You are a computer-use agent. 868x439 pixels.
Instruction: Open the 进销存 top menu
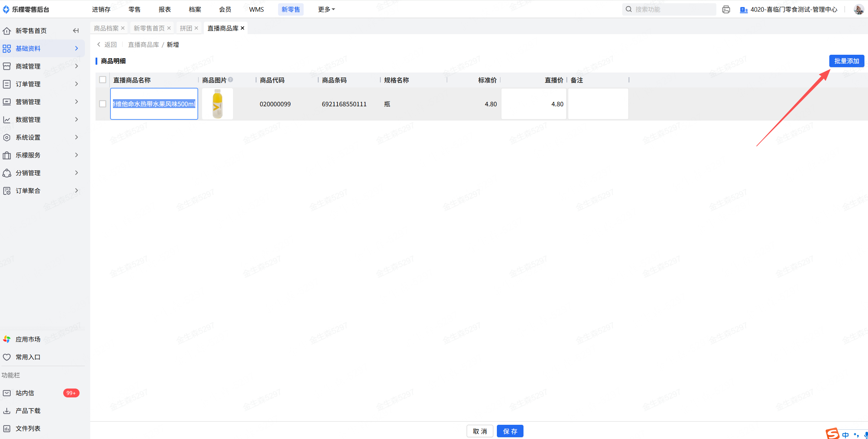coord(101,10)
